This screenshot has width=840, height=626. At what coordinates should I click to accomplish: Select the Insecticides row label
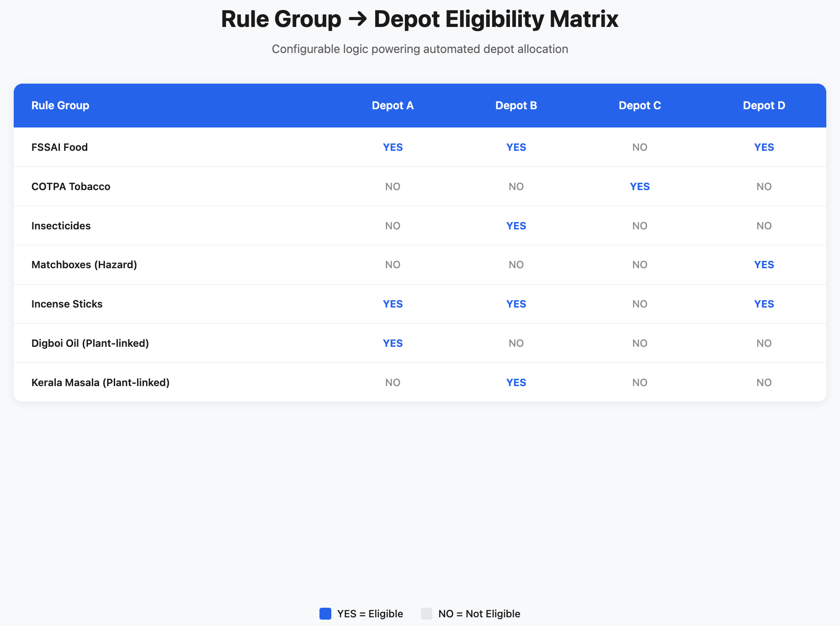(61, 226)
